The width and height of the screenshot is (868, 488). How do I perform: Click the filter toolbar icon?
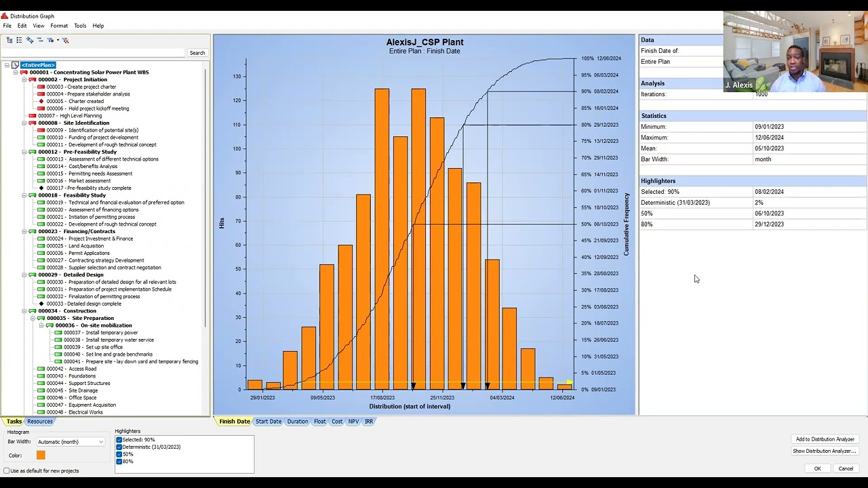click(x=50, y=40)
